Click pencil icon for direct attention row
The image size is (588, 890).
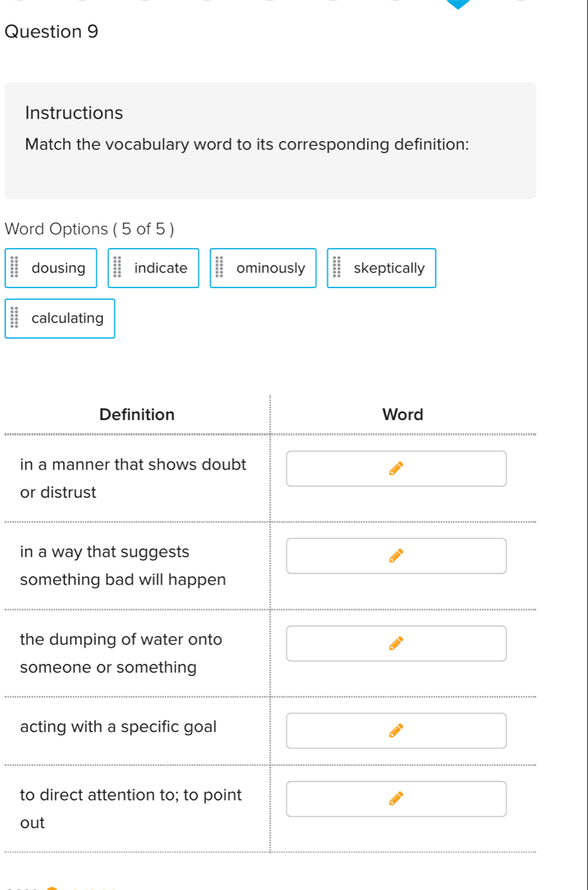tap(396, 798)
